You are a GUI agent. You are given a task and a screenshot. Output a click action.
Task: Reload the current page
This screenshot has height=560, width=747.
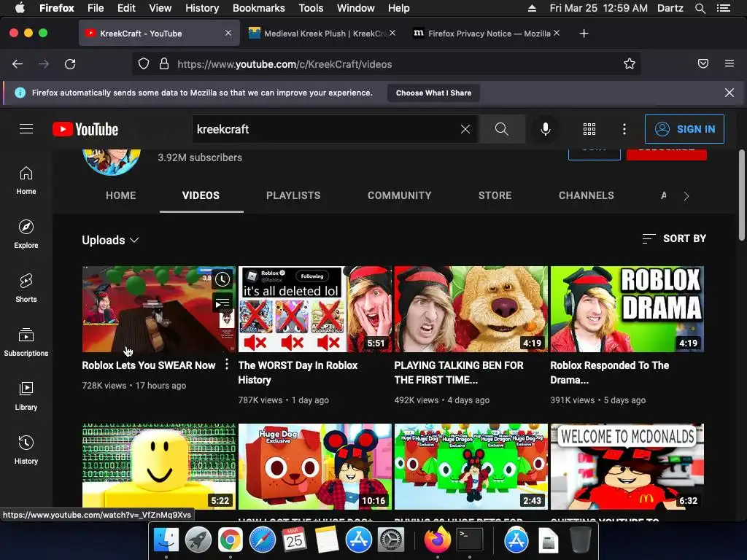pyautogui.click(x=70, y=64)
